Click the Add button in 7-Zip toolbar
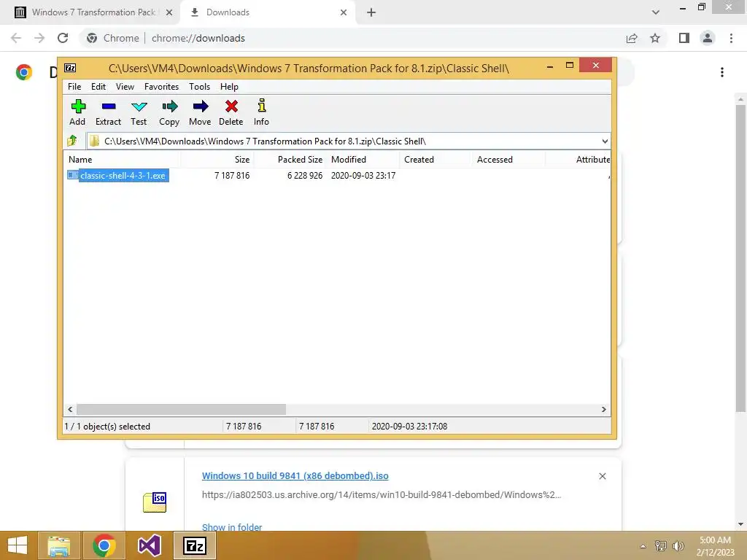747x560 pixels. [77, 112]
